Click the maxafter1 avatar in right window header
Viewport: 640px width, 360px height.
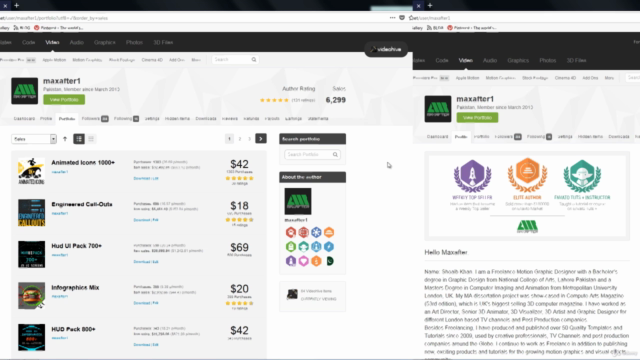(438, 109)
